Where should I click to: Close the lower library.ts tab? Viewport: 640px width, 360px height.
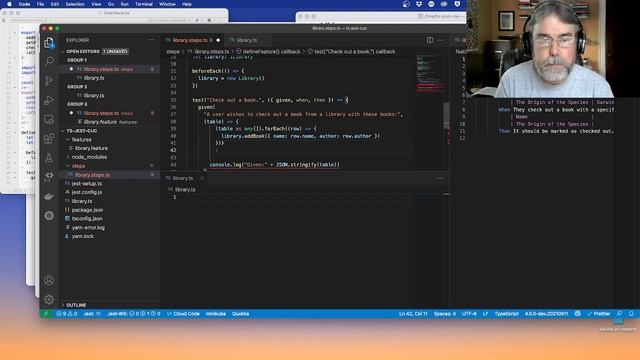point(202,178)
